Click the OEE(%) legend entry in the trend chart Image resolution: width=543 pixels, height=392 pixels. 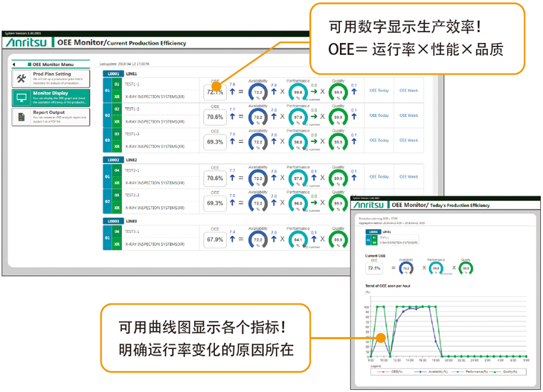[390, 372]
